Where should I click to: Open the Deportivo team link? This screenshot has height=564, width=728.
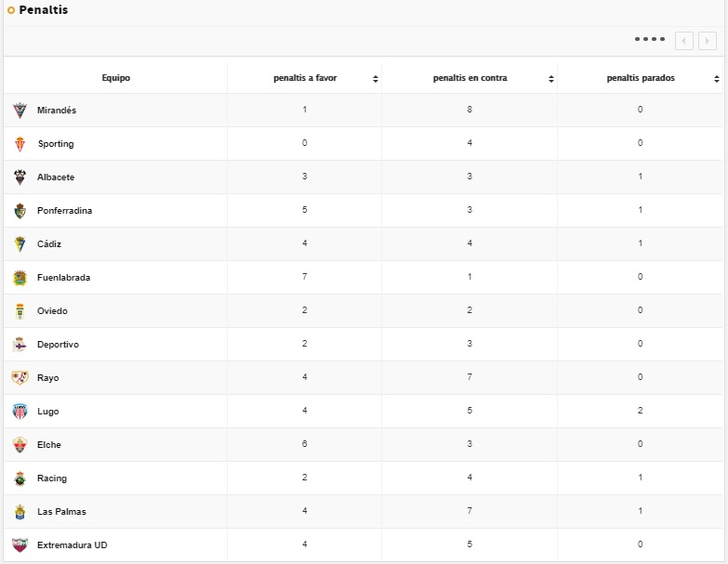click(58, 345)
